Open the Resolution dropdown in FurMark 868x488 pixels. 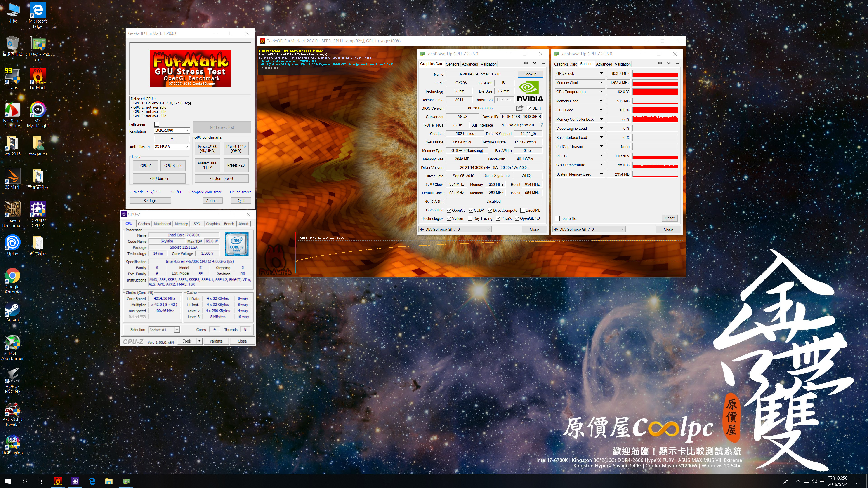[x=172, y=130]
